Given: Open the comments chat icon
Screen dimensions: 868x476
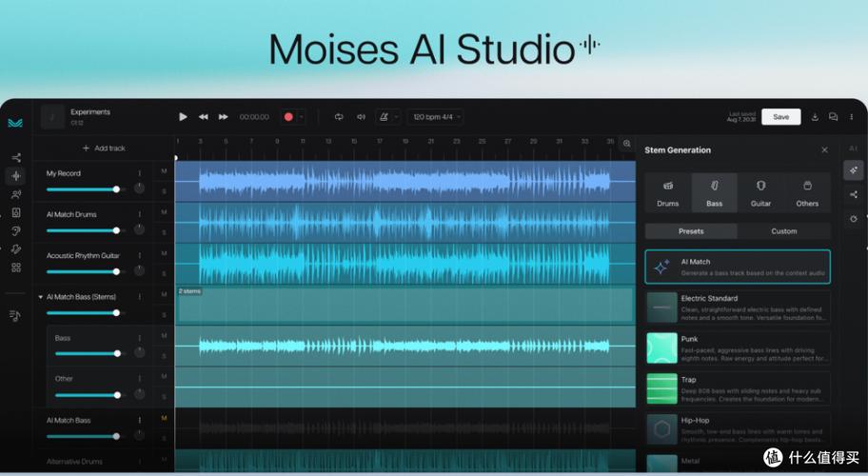Looking at the screenshot, I should point(833,117).
